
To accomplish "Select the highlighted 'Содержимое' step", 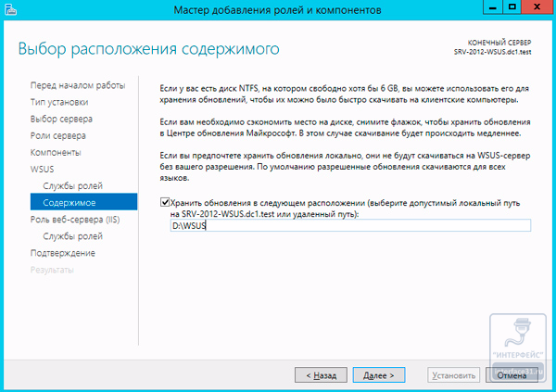I will point(69,201).
